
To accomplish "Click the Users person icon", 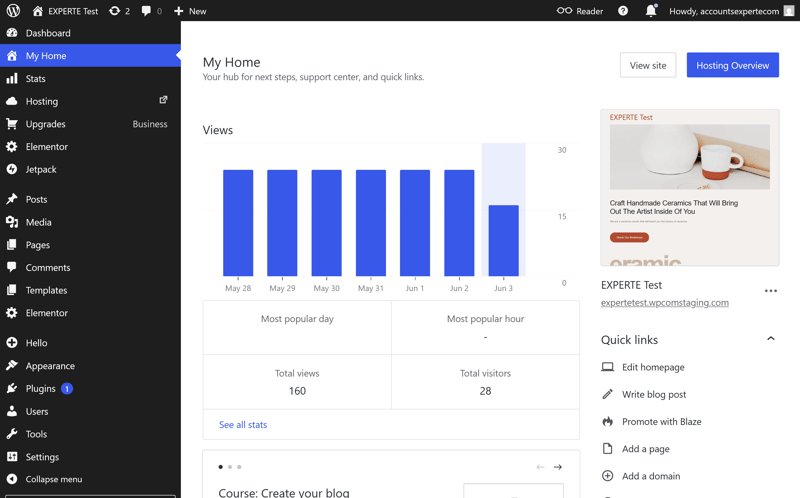I will click(x=12, y=411).
